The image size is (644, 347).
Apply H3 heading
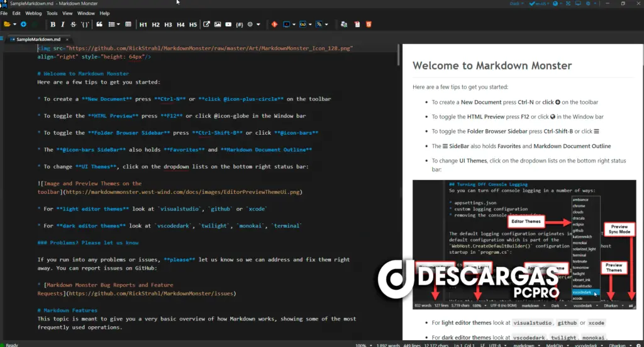(168, 25)
